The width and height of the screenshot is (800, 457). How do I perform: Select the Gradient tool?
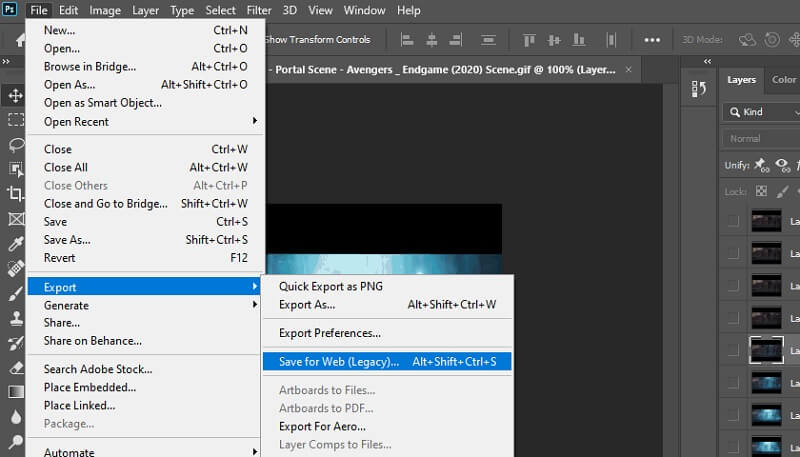[x=15, y=392]
